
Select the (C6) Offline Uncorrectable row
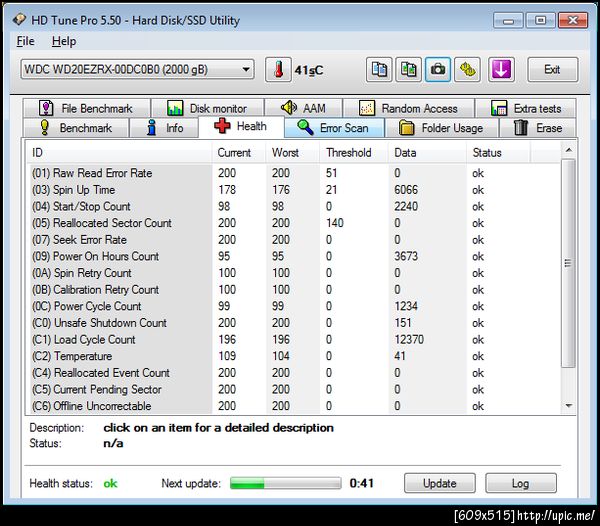click(294, 406)
